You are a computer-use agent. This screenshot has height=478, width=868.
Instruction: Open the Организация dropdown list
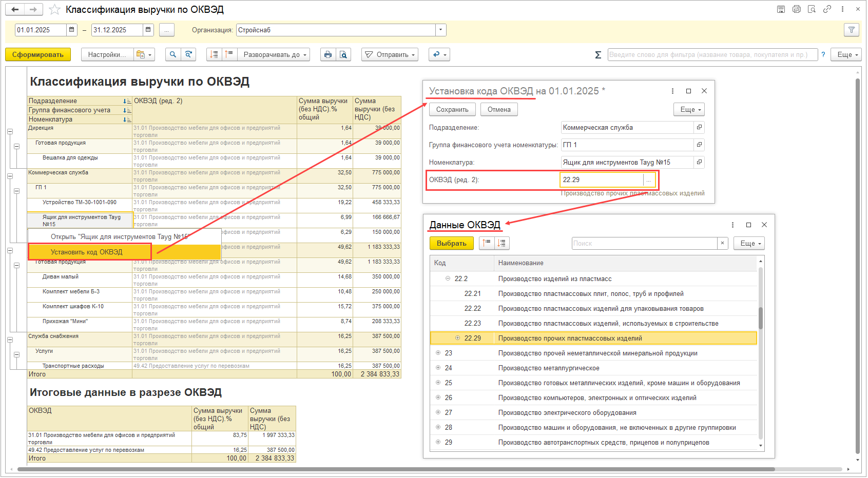pyautogui.click(x=440, y=30)
